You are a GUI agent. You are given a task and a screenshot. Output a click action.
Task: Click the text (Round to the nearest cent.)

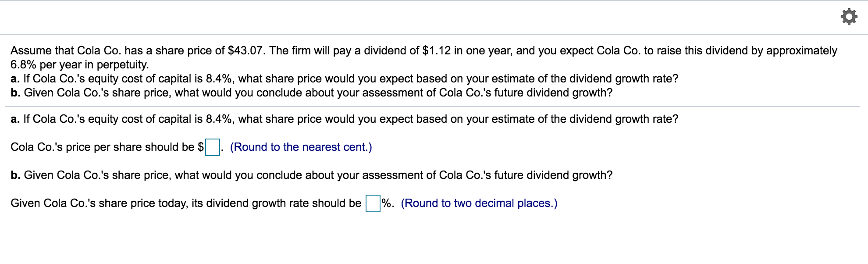point(301,147)
